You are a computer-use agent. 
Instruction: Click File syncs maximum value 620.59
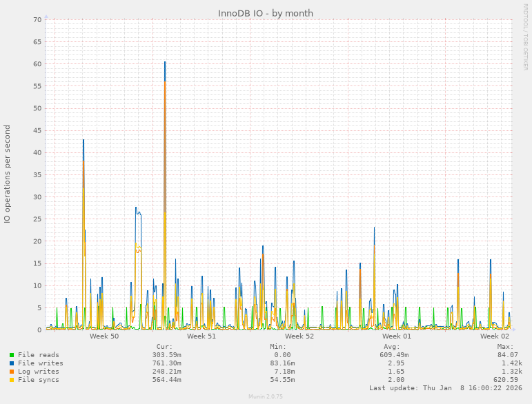click(506, 380)
